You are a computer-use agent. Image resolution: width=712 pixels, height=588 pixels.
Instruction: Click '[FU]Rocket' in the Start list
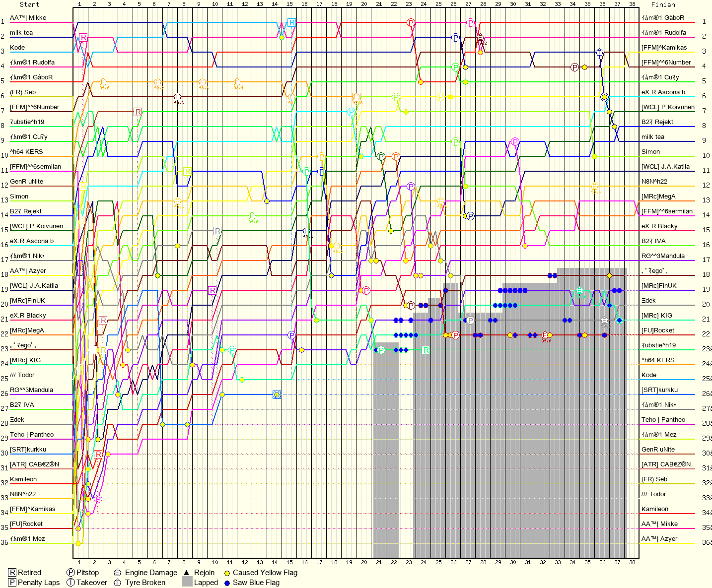(x=26, y=523)
